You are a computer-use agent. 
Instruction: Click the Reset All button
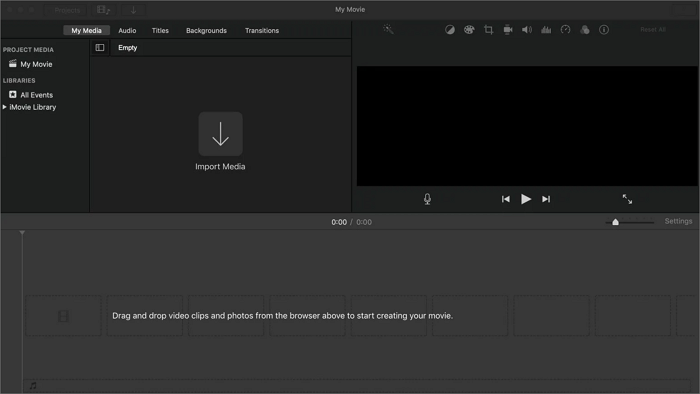click(653, 30)
